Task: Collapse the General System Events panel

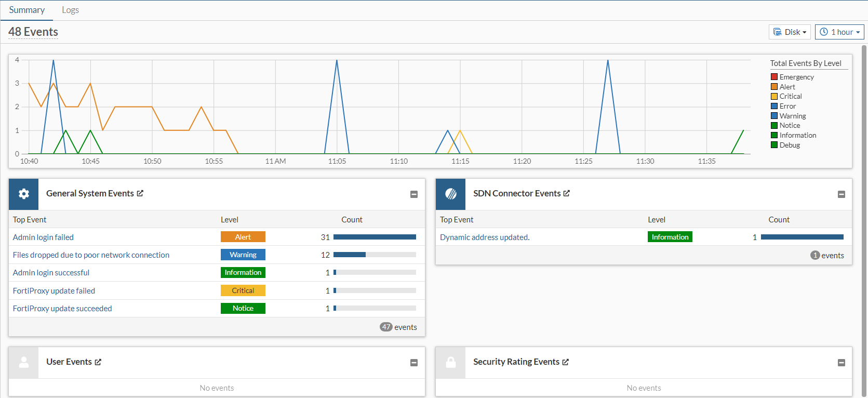Action: 414,194
